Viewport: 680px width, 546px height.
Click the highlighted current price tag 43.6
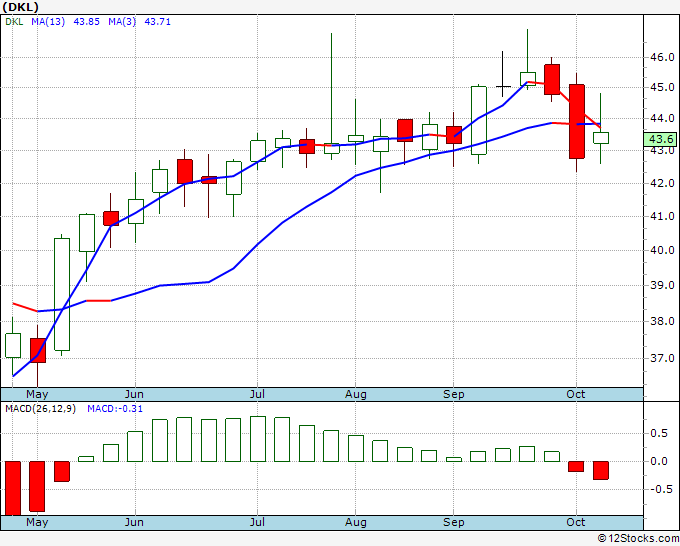(x=660, y=139)
